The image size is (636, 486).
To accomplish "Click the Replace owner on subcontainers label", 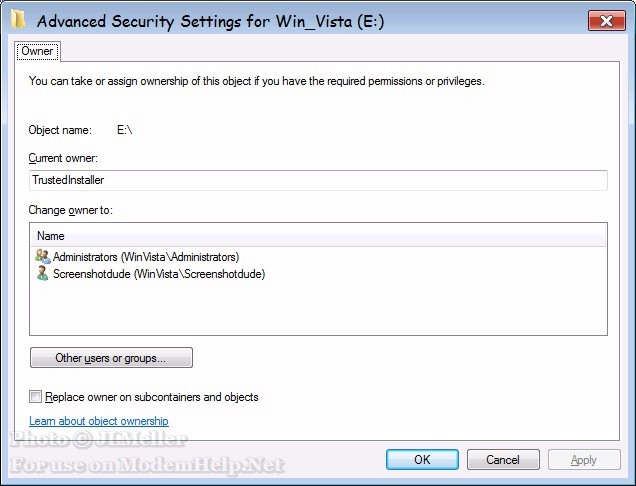I will [x=152, y=397].
